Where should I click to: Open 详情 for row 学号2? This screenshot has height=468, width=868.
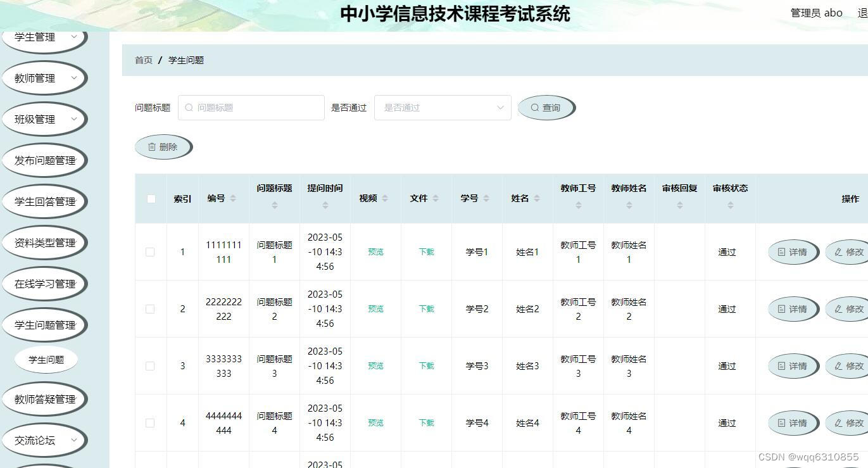pyautogui.click(x=793, y=309)
